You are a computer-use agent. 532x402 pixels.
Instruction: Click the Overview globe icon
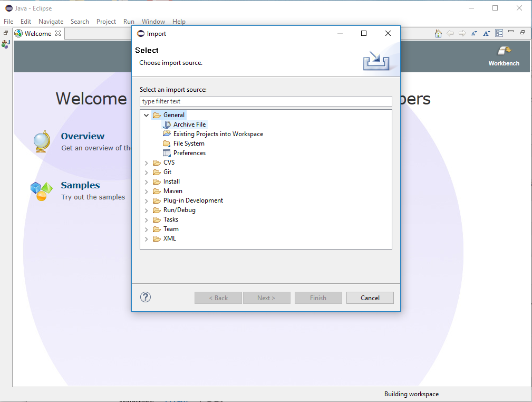[42, 141]
